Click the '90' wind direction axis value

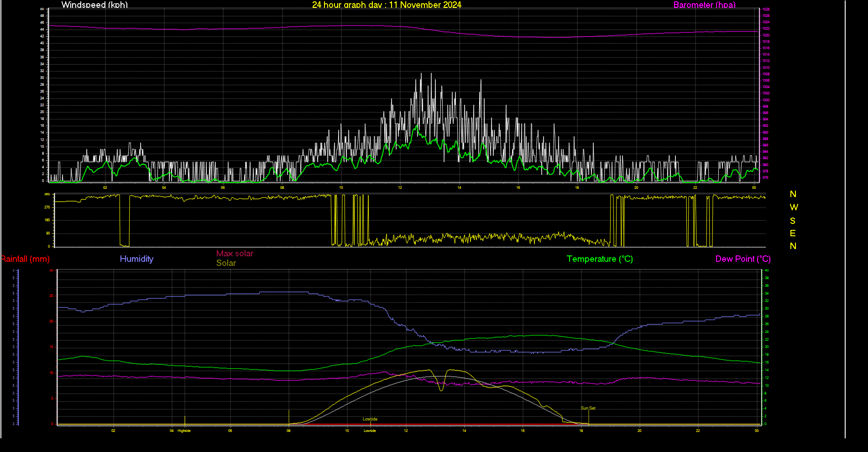pyautogui.click(x=48, y=234)
